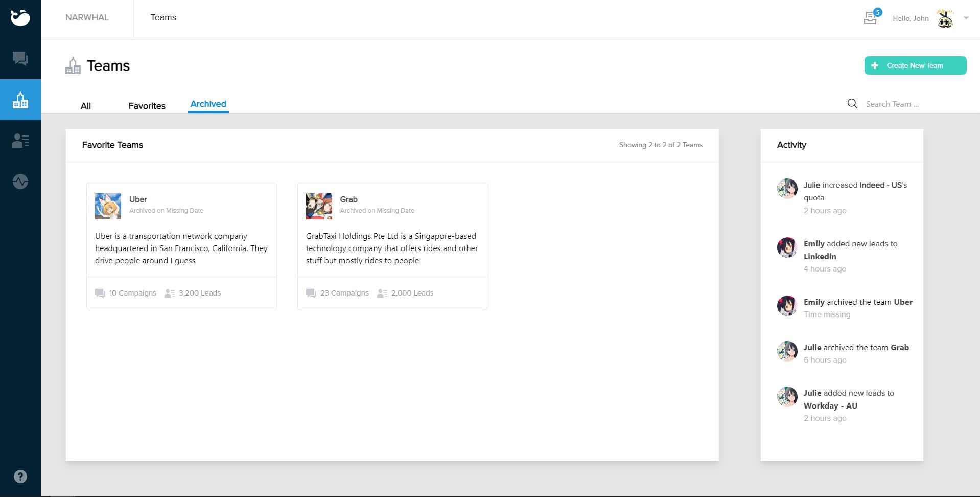Click Workday - AU in Julie's activity
Screen dimensions: 980x497
tap(830, 405)
